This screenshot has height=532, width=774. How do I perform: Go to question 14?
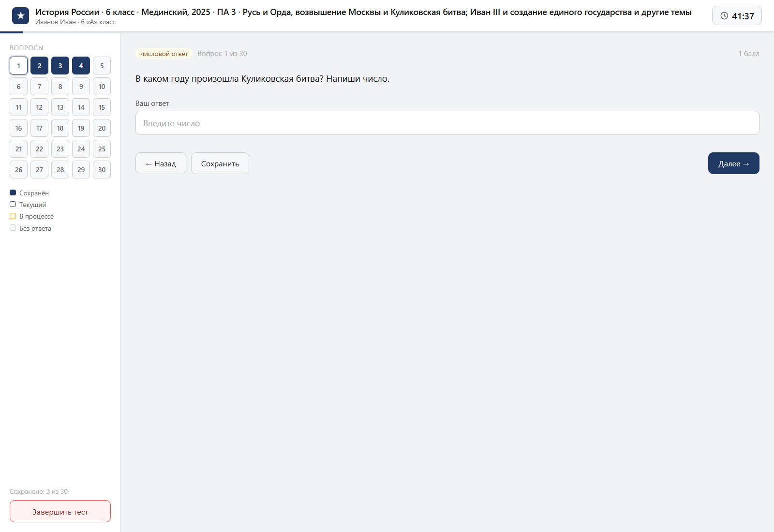pyautogui.click(x=81, y=107)
